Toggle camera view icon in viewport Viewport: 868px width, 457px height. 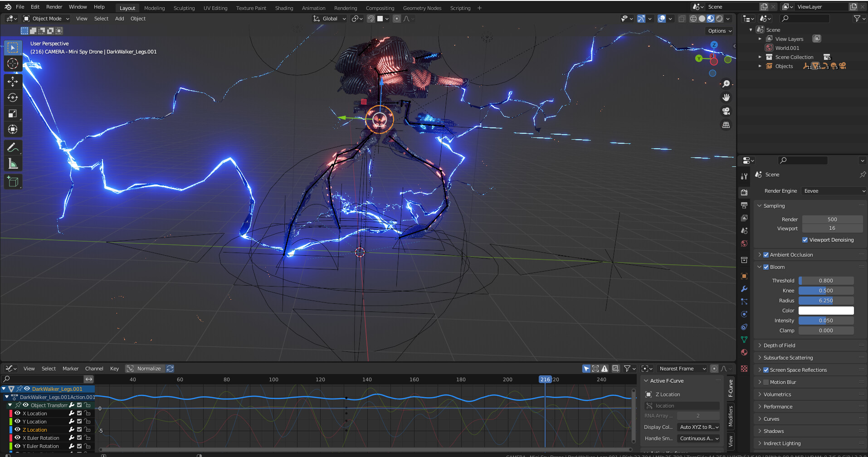click(726, 111)
